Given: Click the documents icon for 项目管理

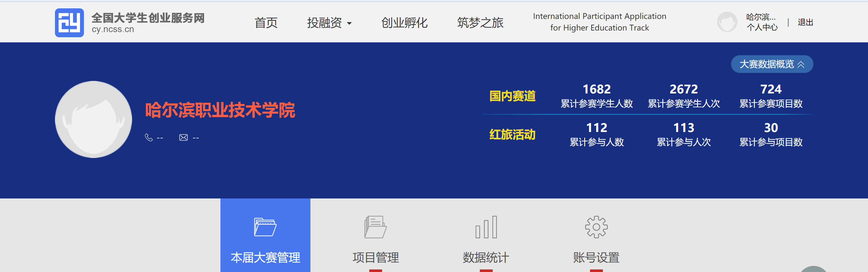Looking at the screenshot, I should tap(375, 227).
